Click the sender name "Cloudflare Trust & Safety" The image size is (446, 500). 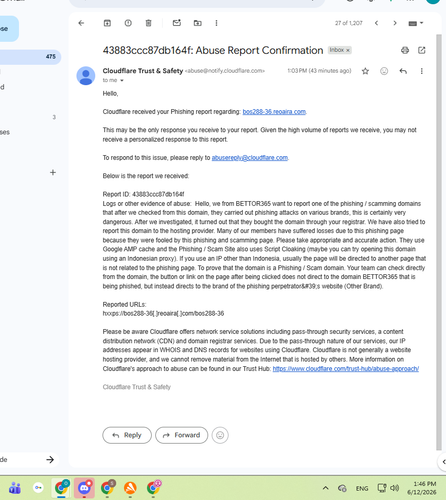(143, 71)
